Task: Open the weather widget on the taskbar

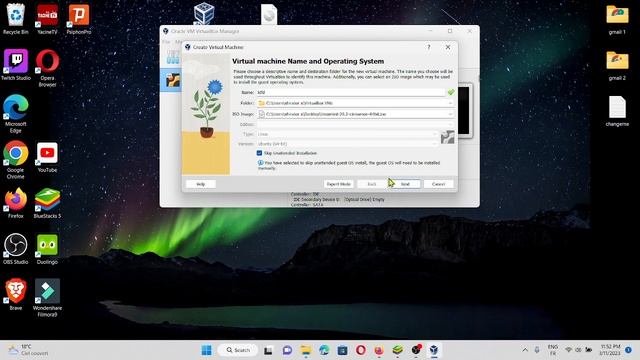Action: tap(28, 350)
